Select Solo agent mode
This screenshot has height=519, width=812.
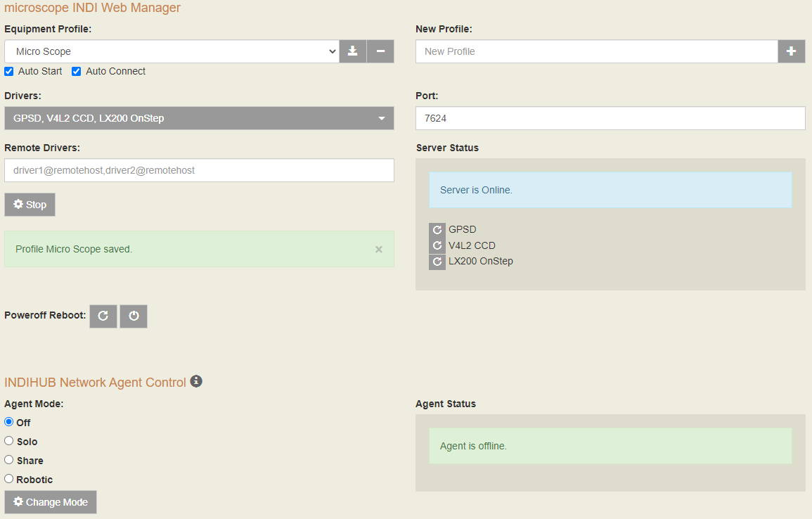(x=9, y=441)
